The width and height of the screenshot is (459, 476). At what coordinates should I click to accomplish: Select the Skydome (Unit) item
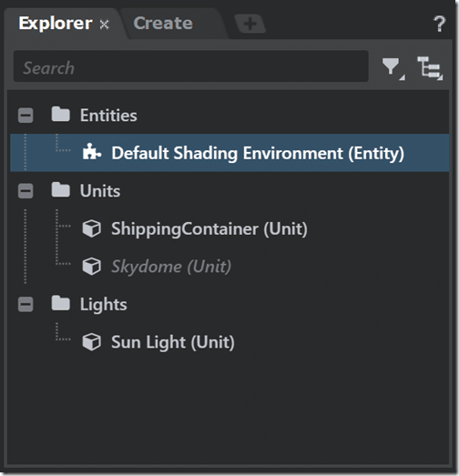[x=171, y=267]
